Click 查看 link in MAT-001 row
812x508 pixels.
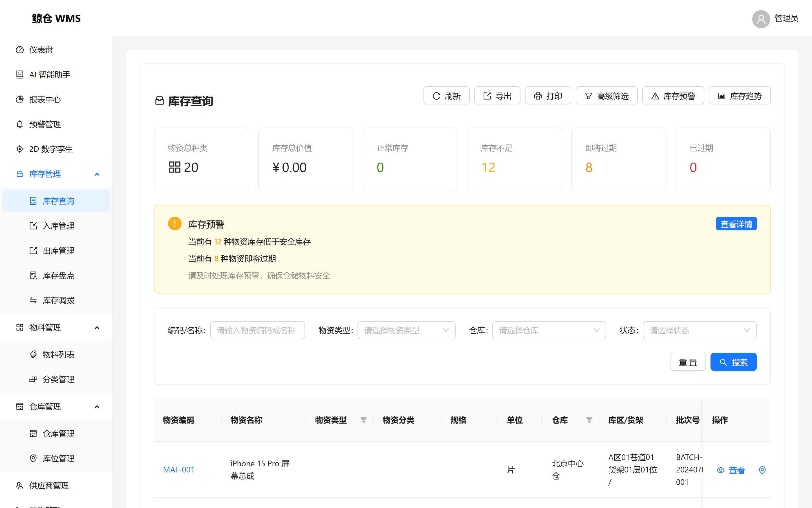coord(731,470)
